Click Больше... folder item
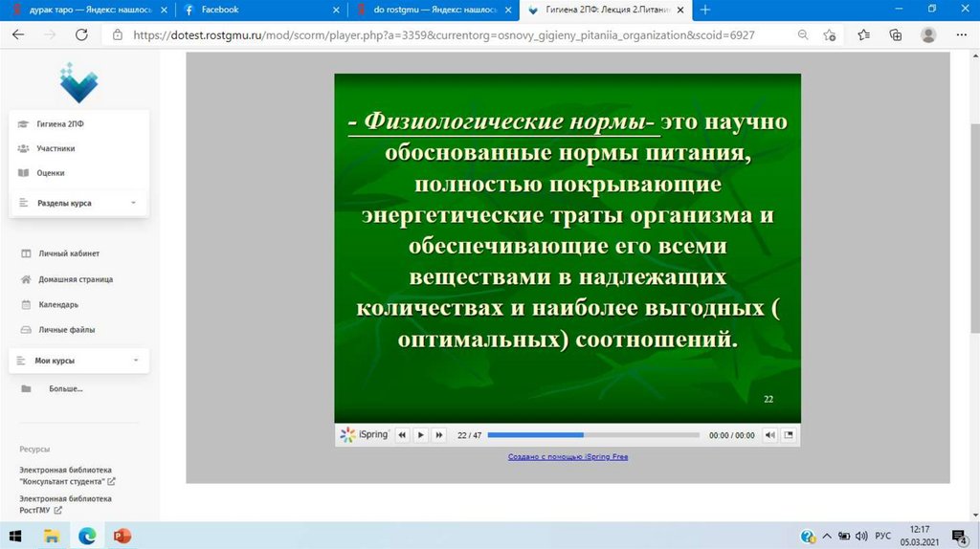 (x=66, y=388)
